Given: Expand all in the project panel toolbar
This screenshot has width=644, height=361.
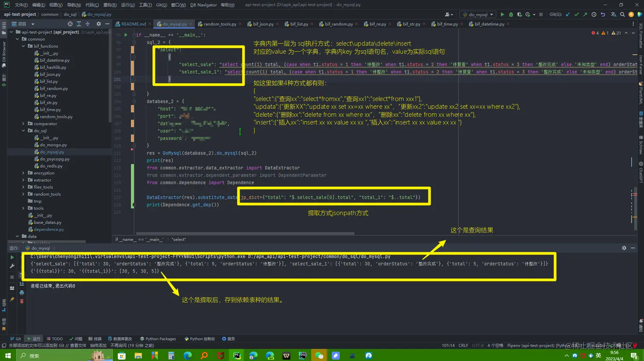Looking at the screenshot, I should coord(79,24).
